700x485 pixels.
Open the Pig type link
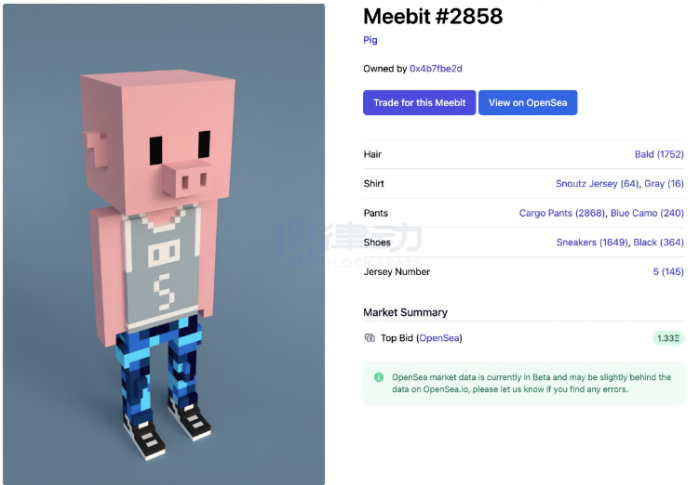(x=370, y=40)
